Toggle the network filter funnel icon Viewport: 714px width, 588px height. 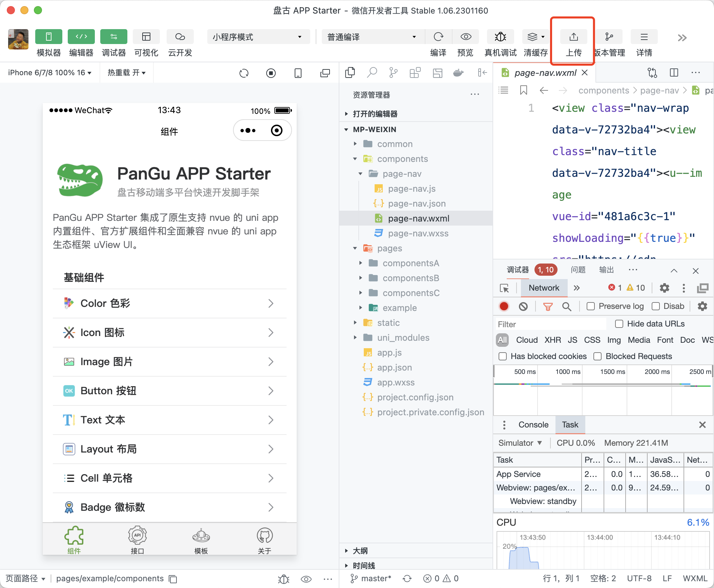548,307
